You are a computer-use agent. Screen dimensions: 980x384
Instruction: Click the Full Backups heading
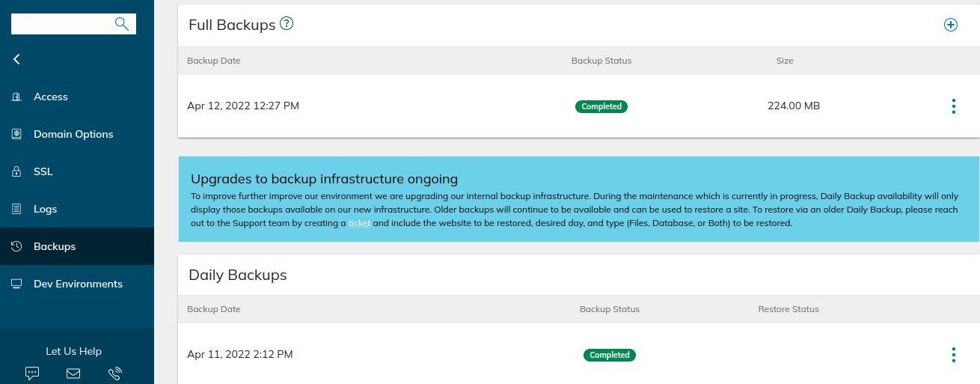232,25
